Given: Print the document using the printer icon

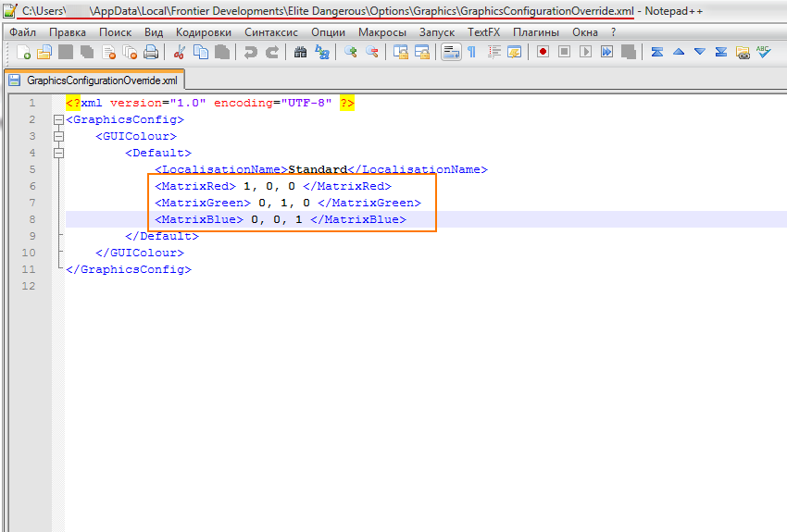Looking at the screenshot, I should pyautogui.click(x=151, y=52).
